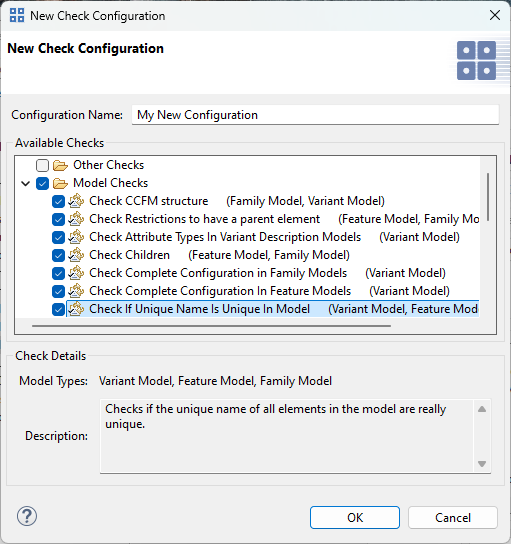
Task: Select the Check Children row
Action: pyautogui.click(x=219, y=255)
